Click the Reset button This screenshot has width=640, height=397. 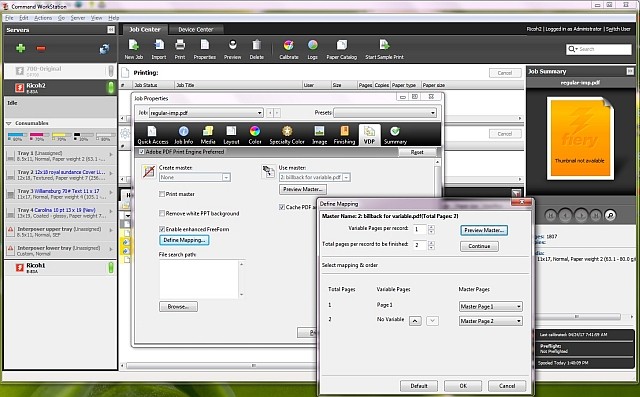[417, 152]
